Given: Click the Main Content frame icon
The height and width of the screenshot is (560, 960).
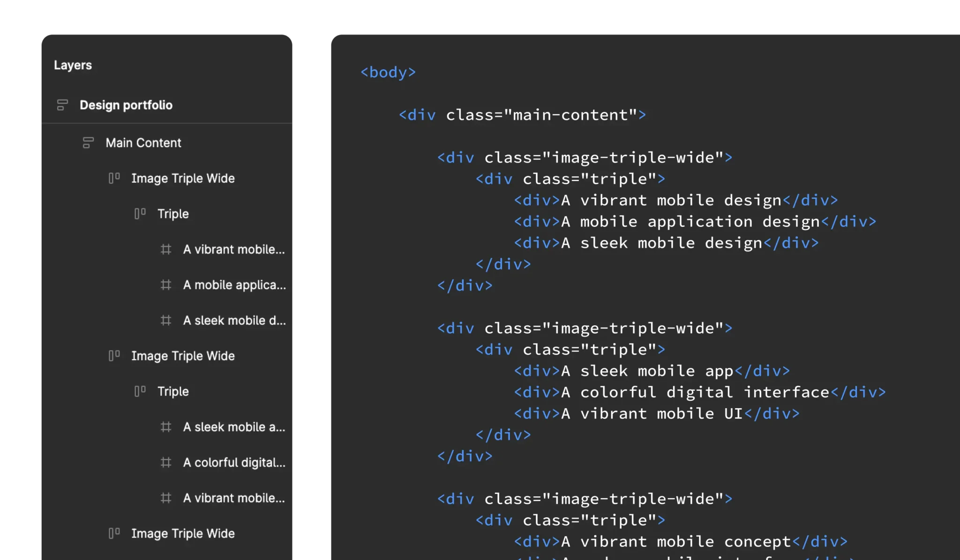Looking at the screenshot, I should [x=87, y=142].
